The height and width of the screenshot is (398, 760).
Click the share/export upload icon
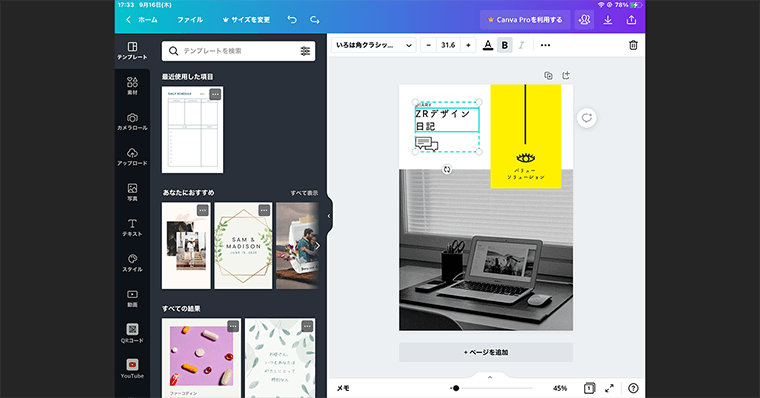pos(631,20)
